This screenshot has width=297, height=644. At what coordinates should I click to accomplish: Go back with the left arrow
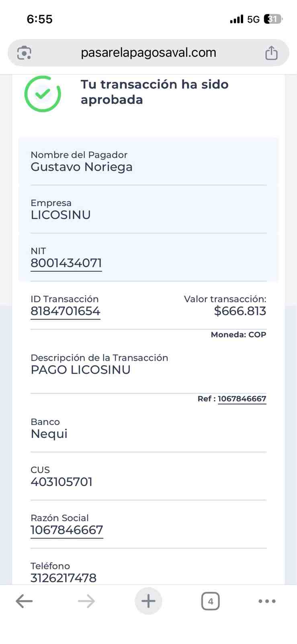pos(24,601)
